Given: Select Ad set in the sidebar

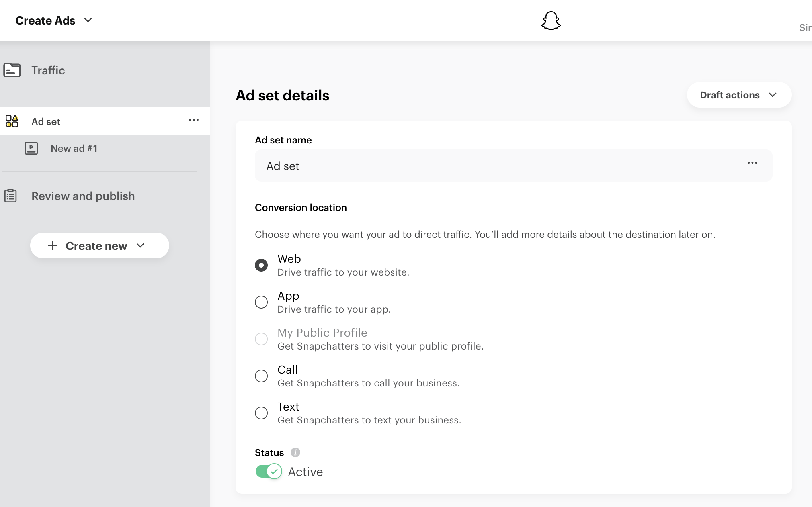Looking at the screenshot, I should [105, 121].
